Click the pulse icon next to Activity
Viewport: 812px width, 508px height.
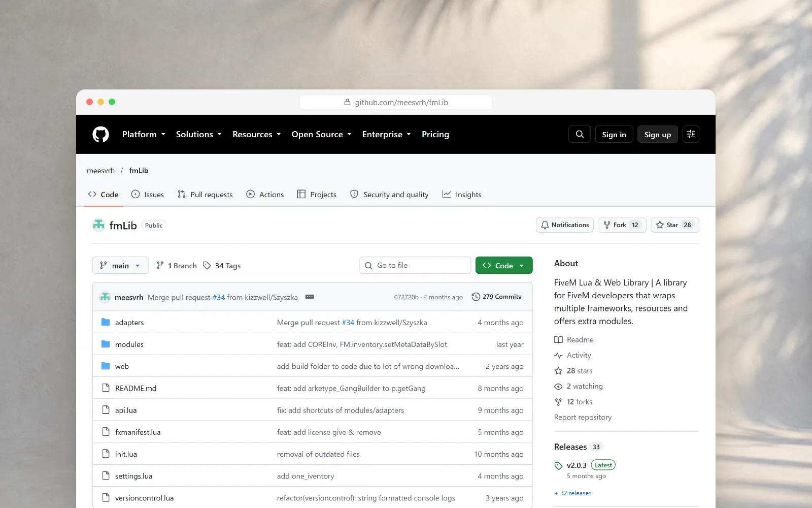(558, 356)
